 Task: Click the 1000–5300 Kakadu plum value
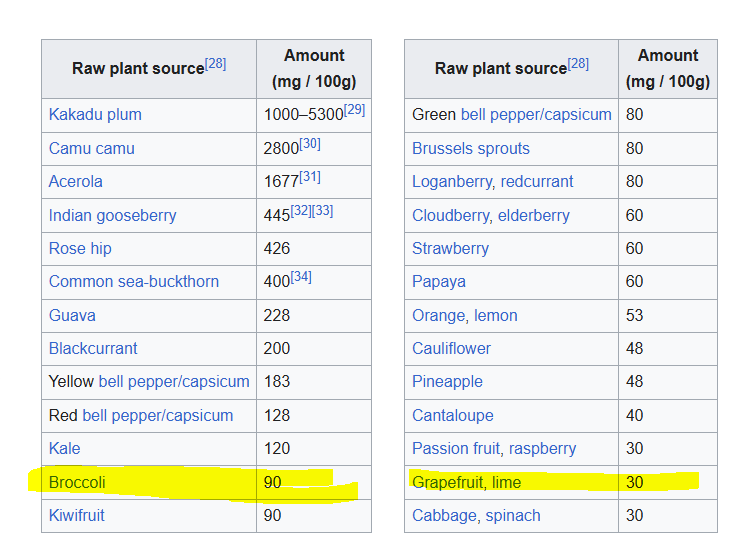304,115
